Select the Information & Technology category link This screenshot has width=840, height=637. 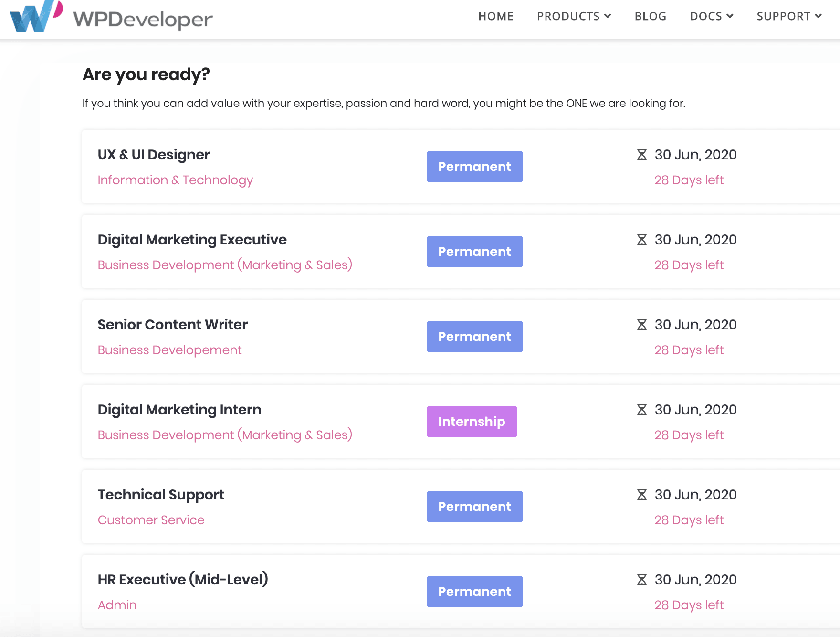[x=175, y=180]
